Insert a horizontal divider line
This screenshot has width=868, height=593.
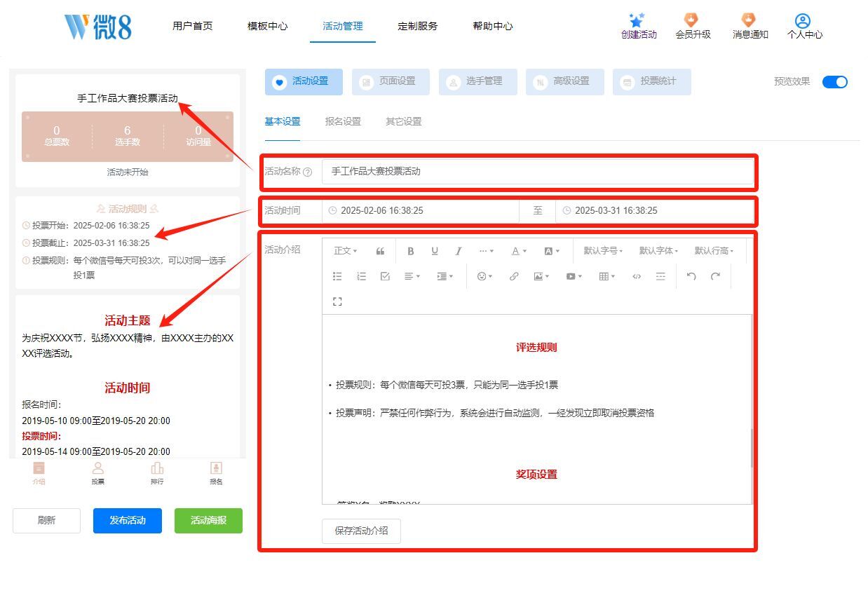point(660,277)
